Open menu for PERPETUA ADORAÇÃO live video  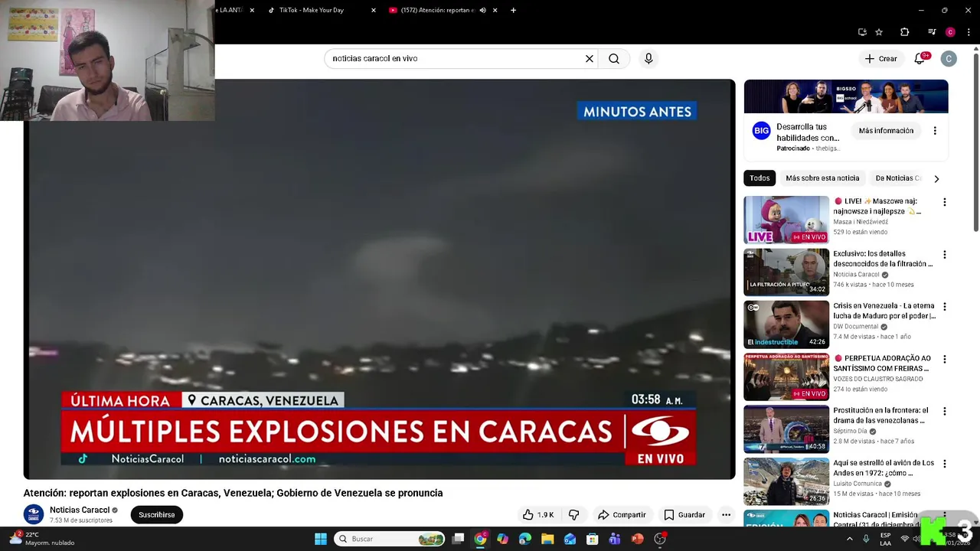(x=944, y=359)
